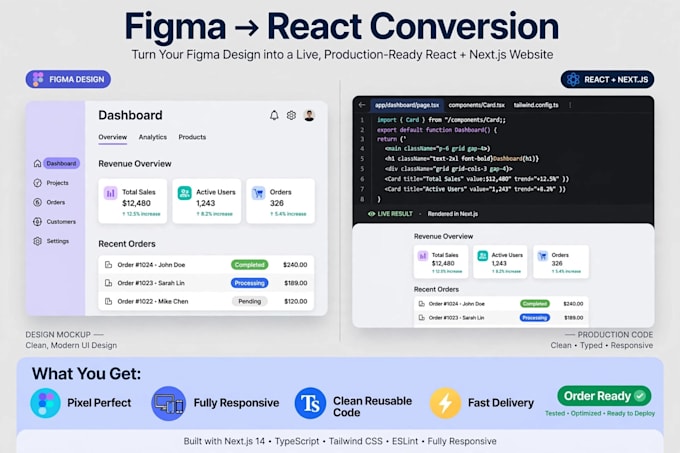Click the $240.00 amount in Figma mockup

pos(295,264)
